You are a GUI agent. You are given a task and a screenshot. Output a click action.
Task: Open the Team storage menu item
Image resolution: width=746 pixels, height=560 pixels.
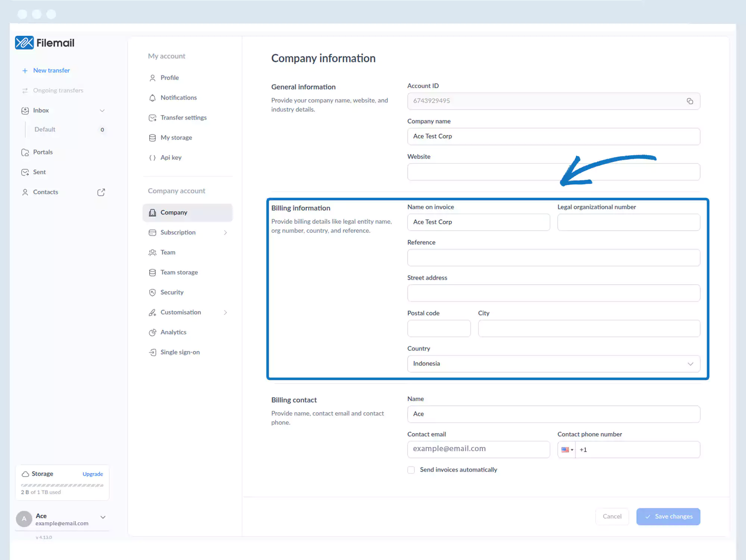click(x=179, y=272)
